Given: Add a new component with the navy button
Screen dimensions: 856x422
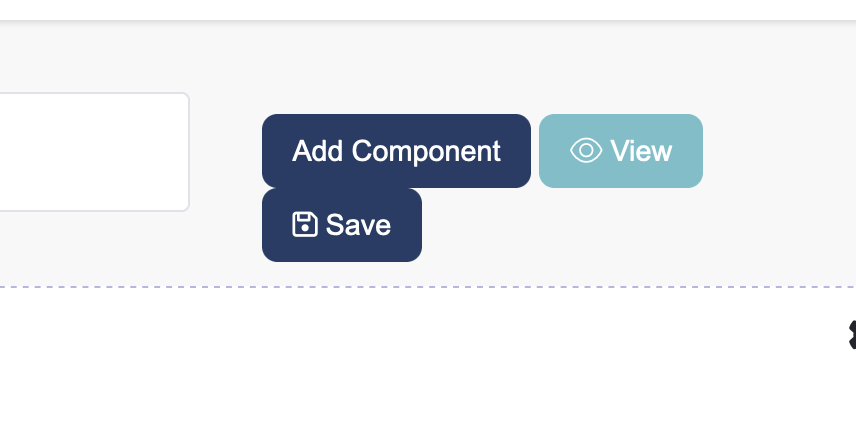Looking at the screenshot, I should click(396, 151).
